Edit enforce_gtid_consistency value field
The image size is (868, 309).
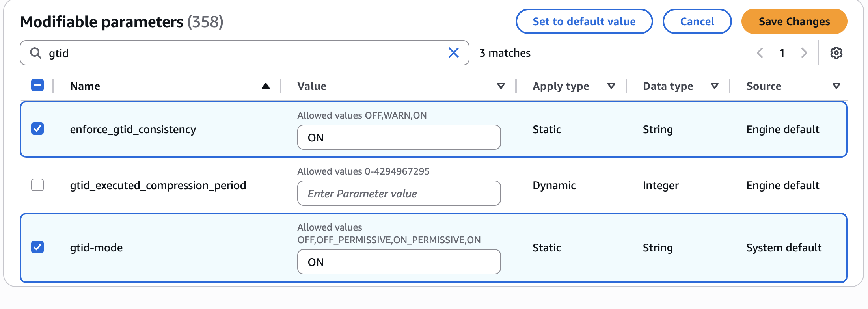point(399,137)
